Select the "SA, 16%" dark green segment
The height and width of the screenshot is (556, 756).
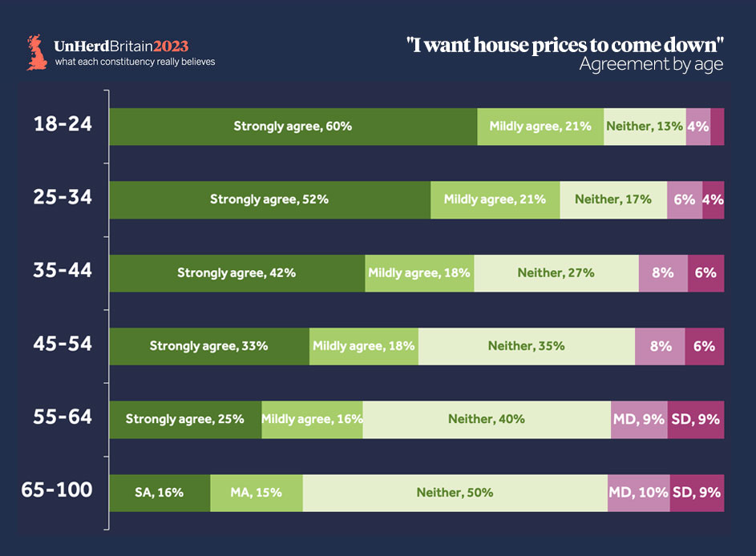point(160,493)
